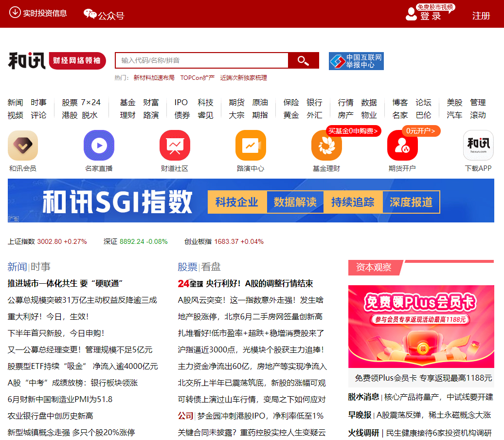Open the IPO nav item
Screen dimensions: 504x440
(181, 103)
